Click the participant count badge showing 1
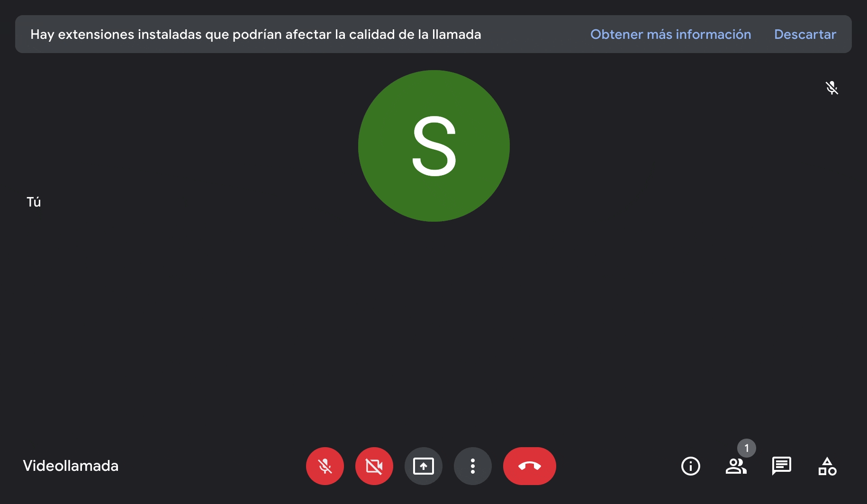The height and width of the screenshot is (504, 867). tap(747, 448)
